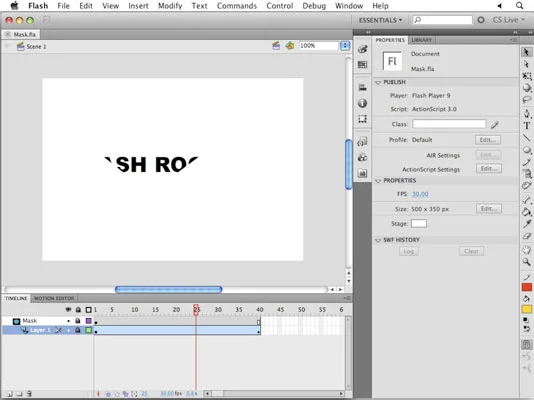Select the Bone tool
Screen dimensions: 534x400
[527, 200]
